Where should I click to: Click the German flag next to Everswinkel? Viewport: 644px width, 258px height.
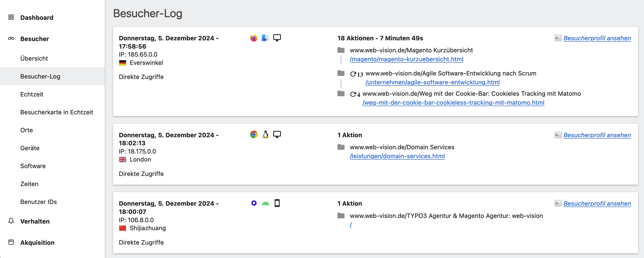point(122,62)
